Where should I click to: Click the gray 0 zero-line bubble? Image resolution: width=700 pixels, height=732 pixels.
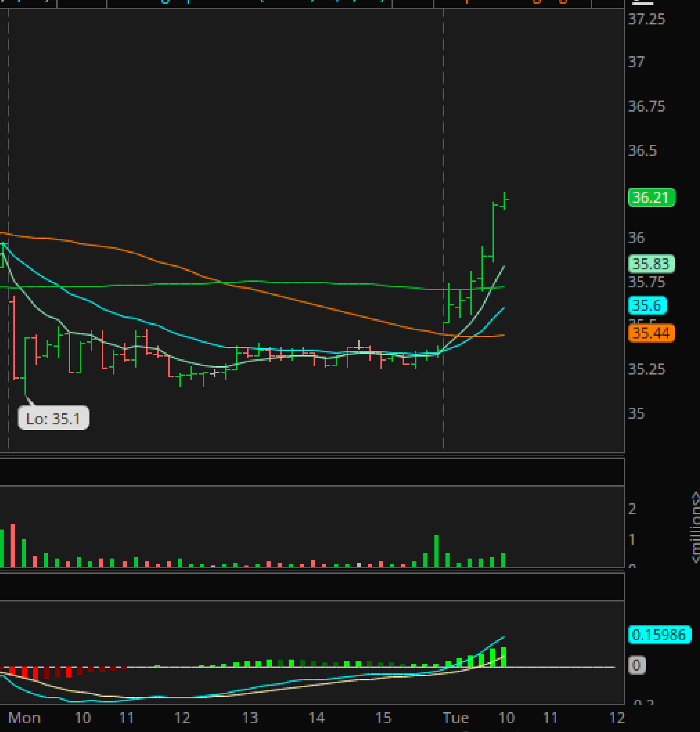[x=637, y=665]
